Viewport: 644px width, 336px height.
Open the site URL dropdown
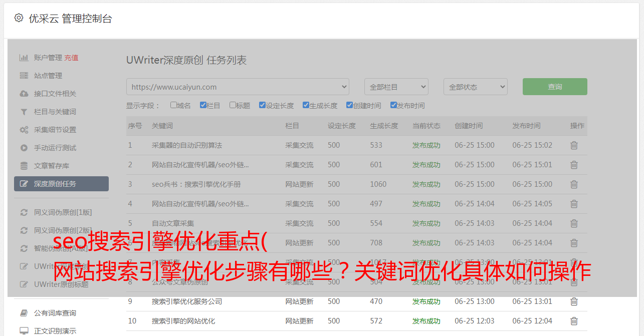238,87
